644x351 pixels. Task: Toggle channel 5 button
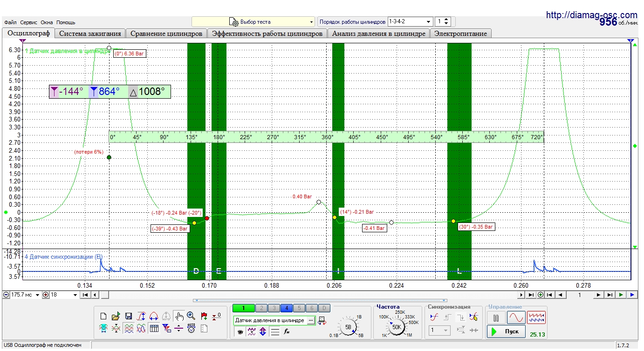pos(300,308)
